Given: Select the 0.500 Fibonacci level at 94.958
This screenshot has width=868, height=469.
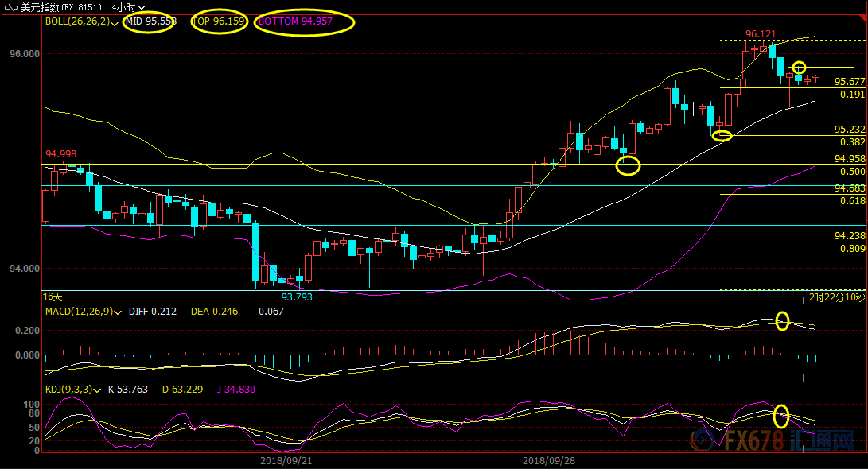Looking at the screenshot, I should click(x=852, y=171).
